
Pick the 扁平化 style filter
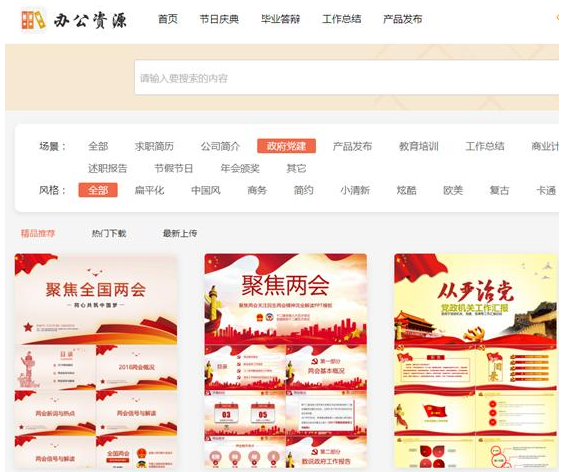click(x=149, y=190)
